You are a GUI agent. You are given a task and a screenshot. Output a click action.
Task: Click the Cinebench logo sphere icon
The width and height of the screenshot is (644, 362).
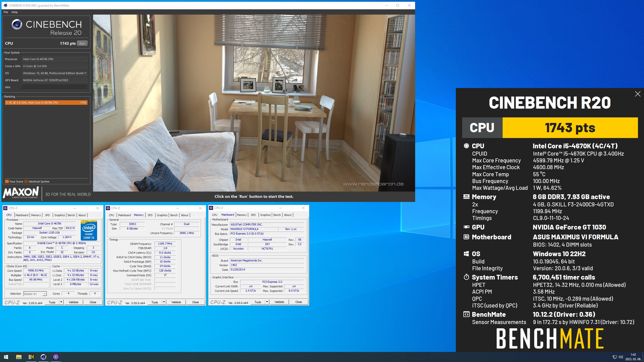tap(17, 24)
